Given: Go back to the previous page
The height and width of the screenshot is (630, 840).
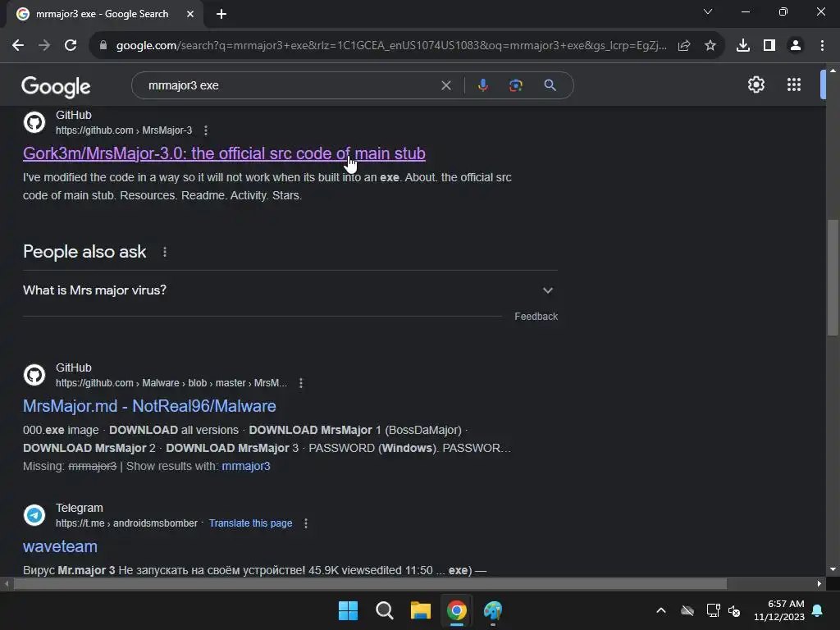Looking at the screenshot, I should [18, 46].
